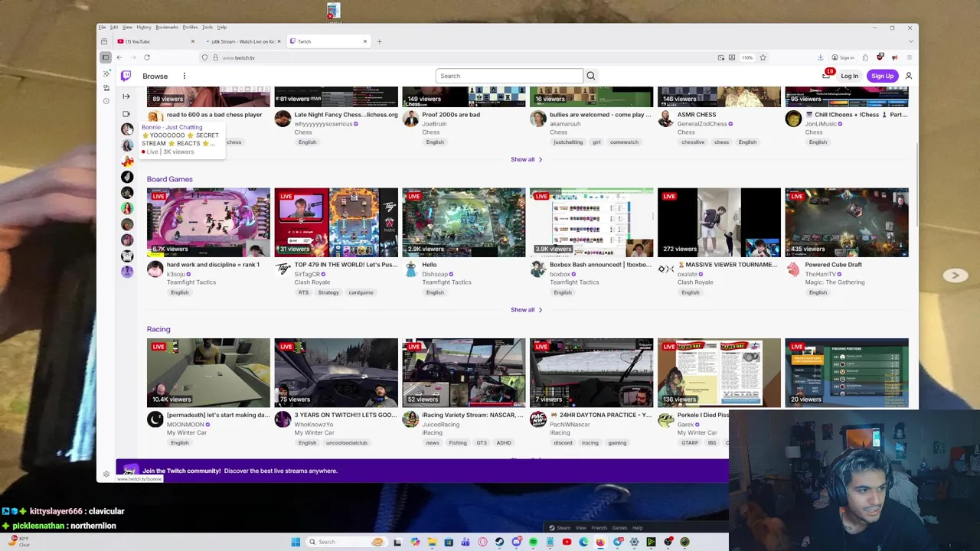Click the Twitch Search input field
The image size is (980, 551).
509,76
